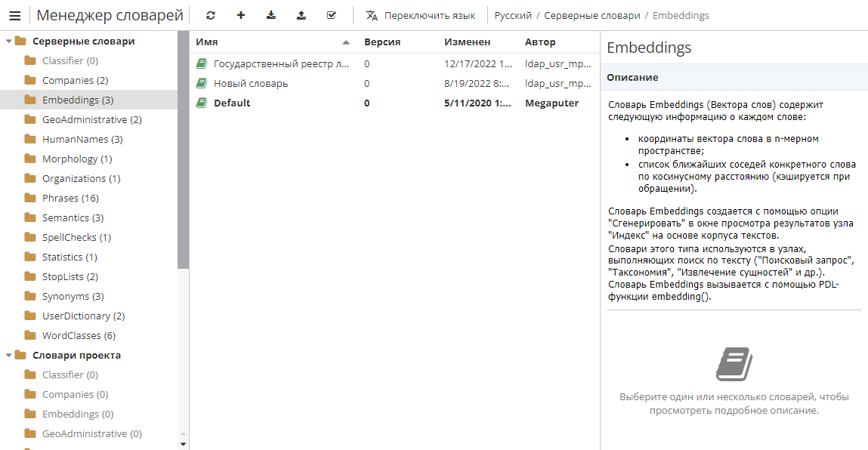Image resolution: width=868 pixels, height=450 pixels.
Task: Click the Русский breadcrumb link
Action: (x=513, y=16)
